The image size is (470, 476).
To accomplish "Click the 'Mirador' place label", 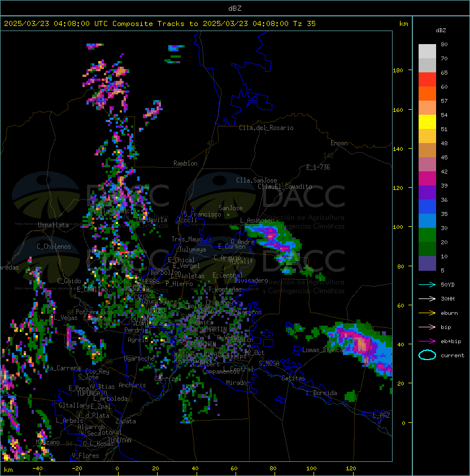I will tap(238, 383).
